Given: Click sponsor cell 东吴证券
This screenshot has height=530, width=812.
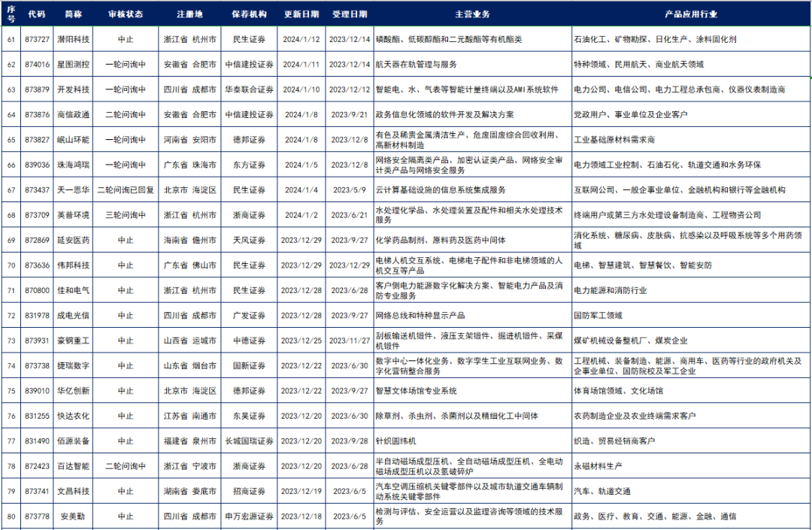Looking at the screenshot, I should coord(249,416).
